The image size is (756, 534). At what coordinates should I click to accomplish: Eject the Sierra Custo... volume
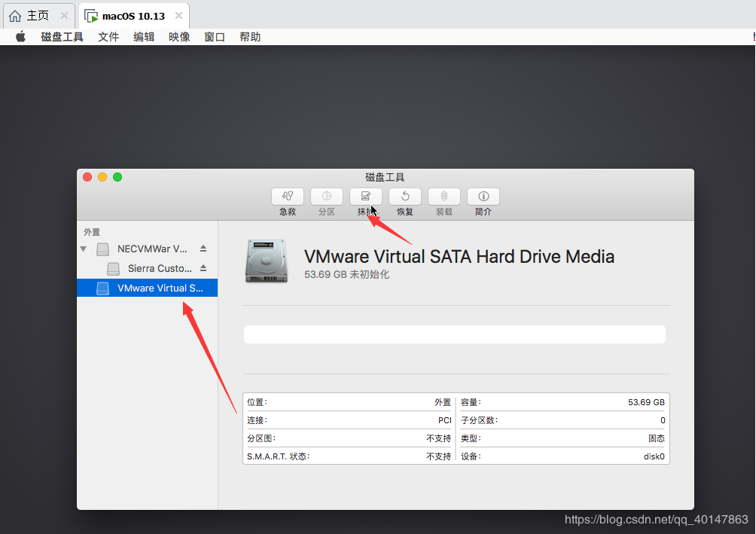203,268
